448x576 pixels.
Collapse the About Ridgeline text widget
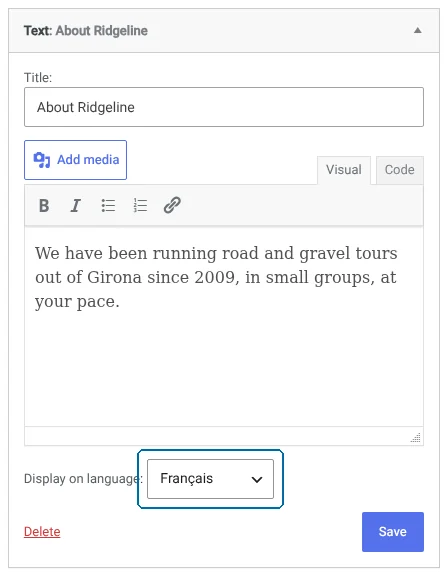click(x=418, y=30)
